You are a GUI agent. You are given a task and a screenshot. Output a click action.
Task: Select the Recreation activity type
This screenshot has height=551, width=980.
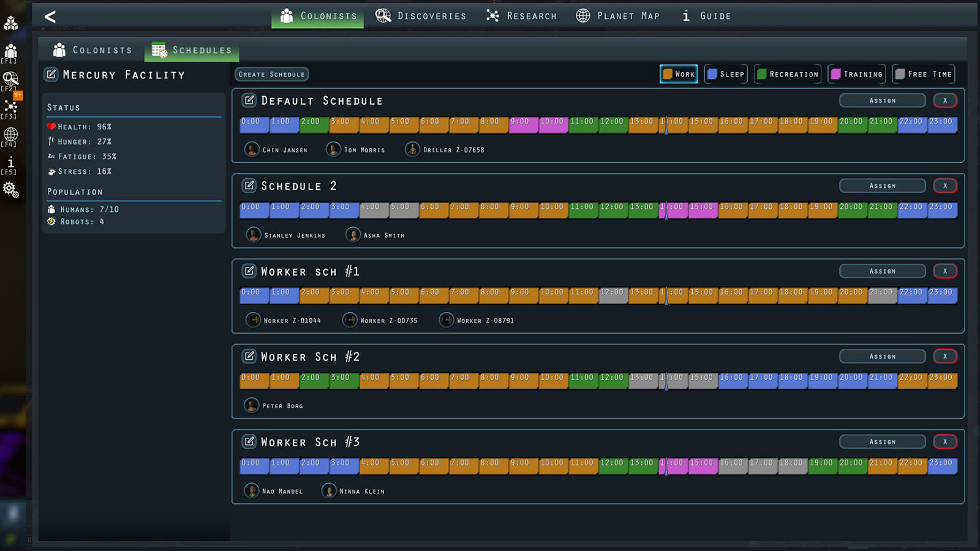[x=787, y=74]
